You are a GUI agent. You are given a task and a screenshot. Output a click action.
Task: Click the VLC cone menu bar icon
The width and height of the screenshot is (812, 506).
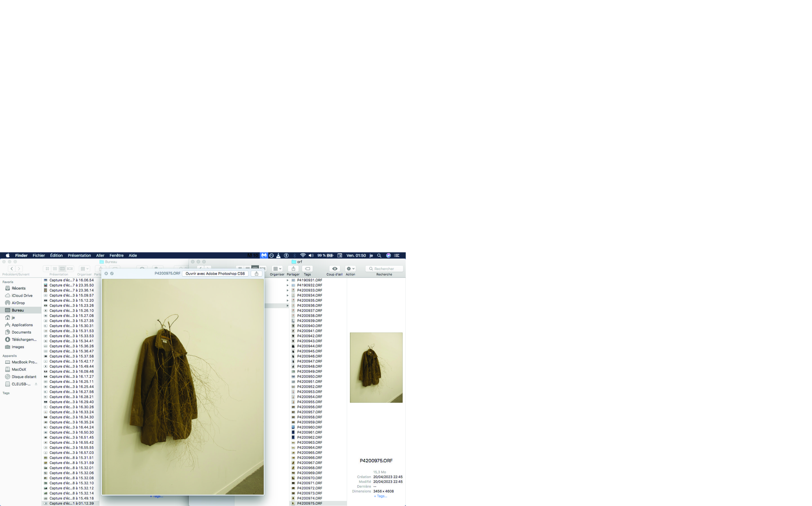[x=278, y=255]
